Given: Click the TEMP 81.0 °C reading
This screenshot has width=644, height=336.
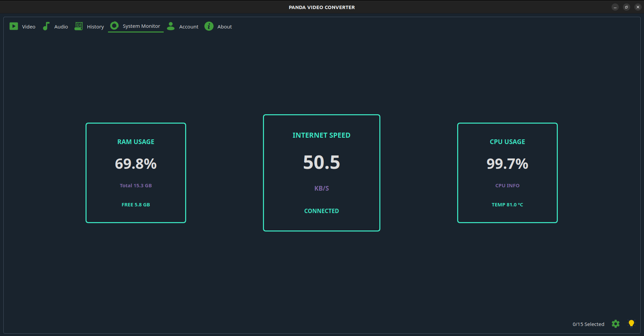Looking at the screenshot, I should coord(507,205).
